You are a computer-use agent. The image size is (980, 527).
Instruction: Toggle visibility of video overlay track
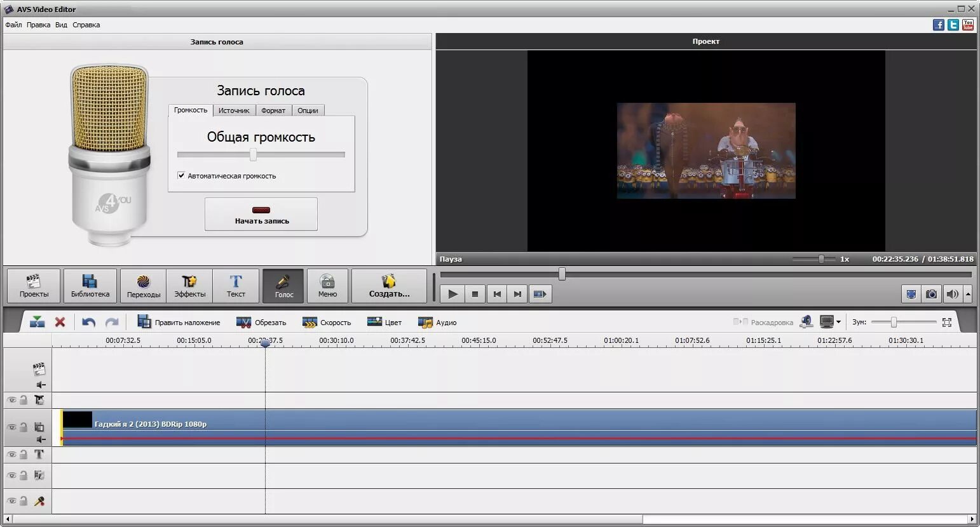point(11,427)
